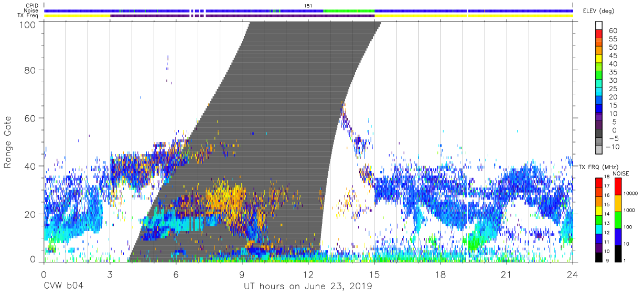644x297 pixels.
Task: Click the 'CVW b04' radar label
Action: pos(63,287)
